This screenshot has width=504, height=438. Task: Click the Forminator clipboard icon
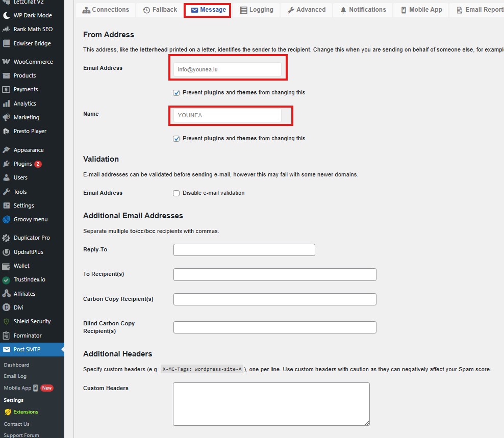click(6, 336)
